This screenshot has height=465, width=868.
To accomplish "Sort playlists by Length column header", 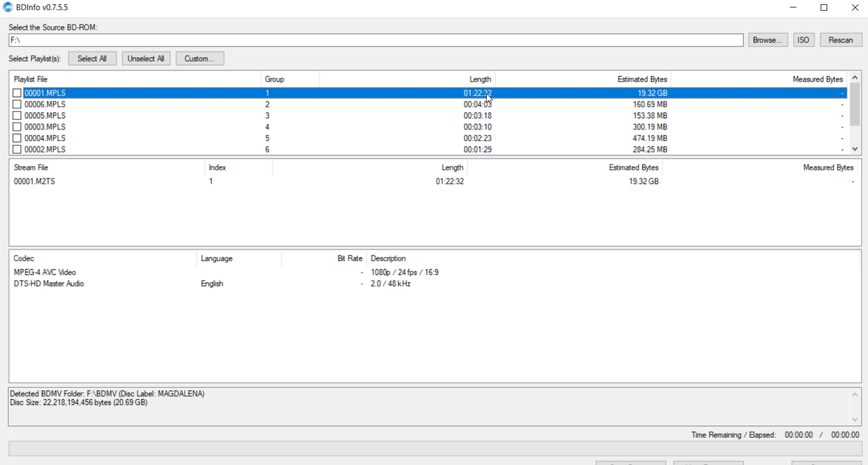I will [x=407, y=79].
